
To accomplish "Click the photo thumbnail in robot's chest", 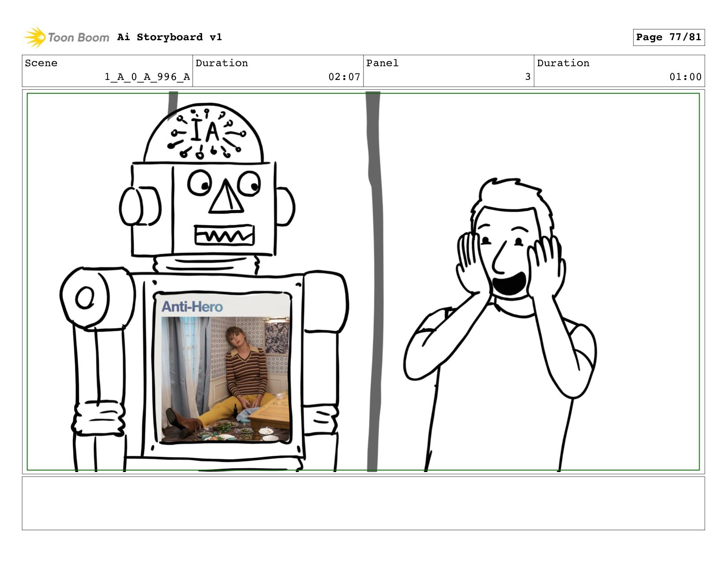I will [x=225, y=379].
